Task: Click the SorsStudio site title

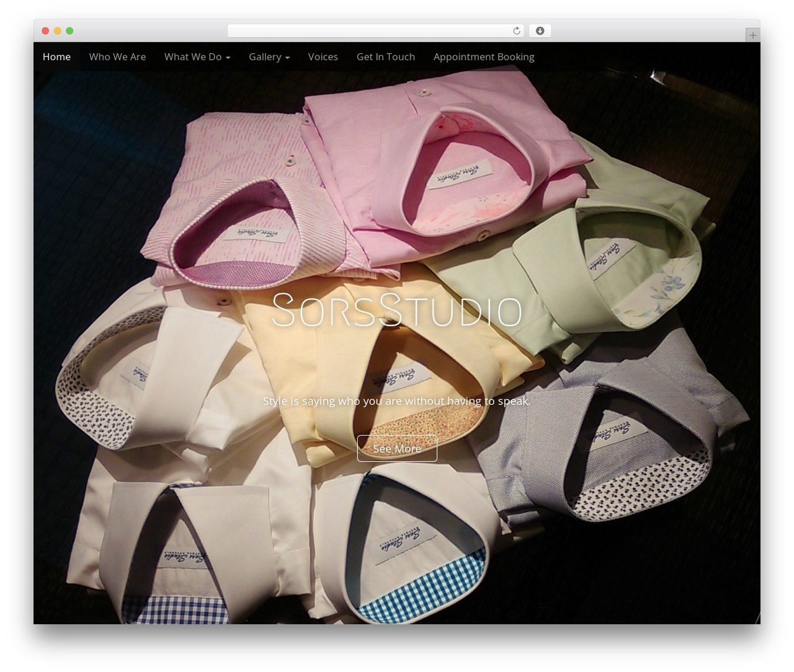Action: click(x=397, y=309)
